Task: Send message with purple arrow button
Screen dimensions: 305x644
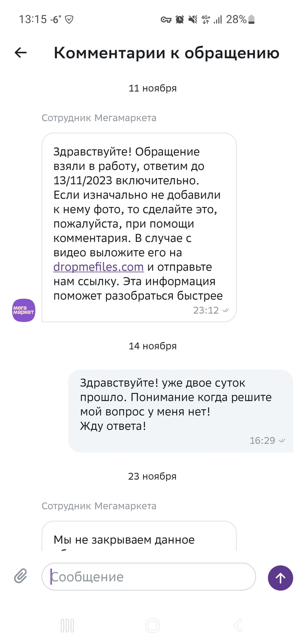Action: [280, 578]
